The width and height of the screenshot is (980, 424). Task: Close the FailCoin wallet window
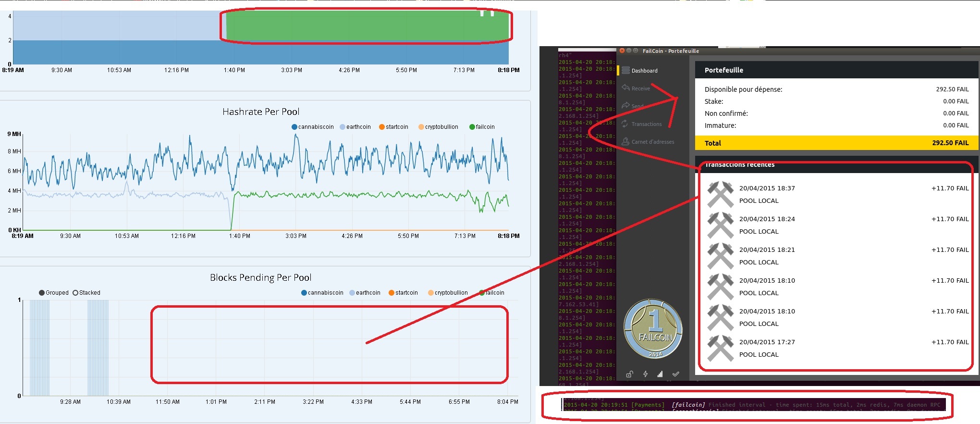[x=622, y=50]
